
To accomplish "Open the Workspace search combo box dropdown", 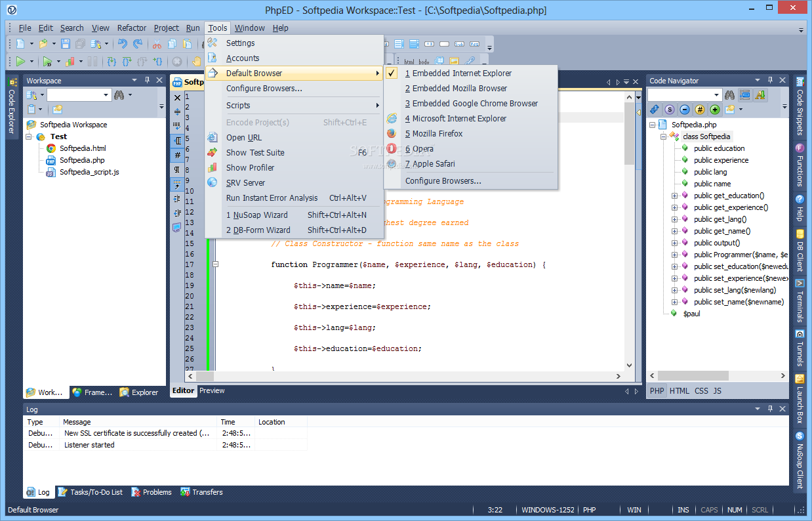I will (x=106, y=95).
